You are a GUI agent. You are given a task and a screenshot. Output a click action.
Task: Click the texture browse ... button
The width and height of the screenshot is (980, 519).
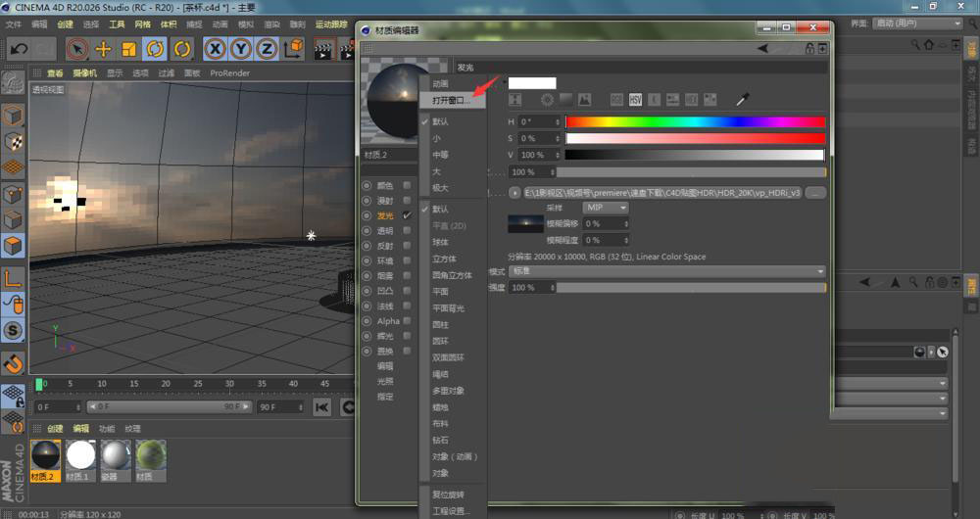(815, 193)
